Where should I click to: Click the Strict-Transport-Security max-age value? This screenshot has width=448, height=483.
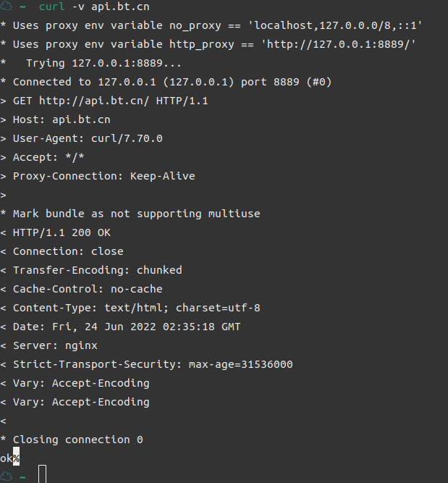[241, 364]
